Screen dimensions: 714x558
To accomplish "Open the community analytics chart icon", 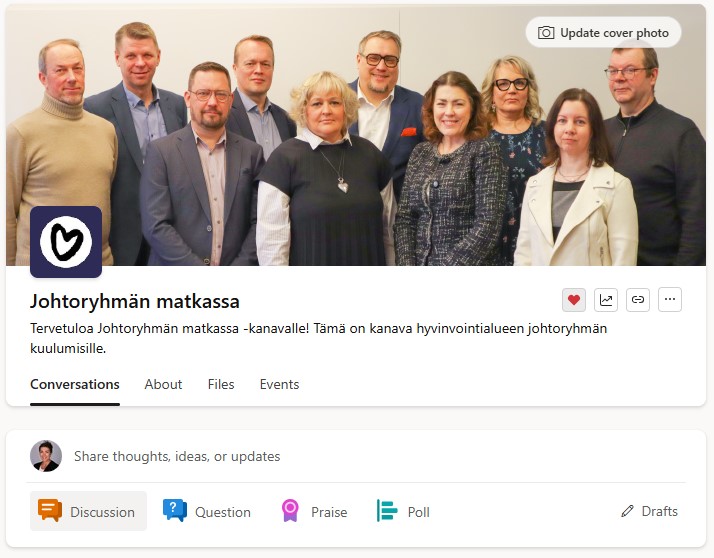I will pos(606,300).
